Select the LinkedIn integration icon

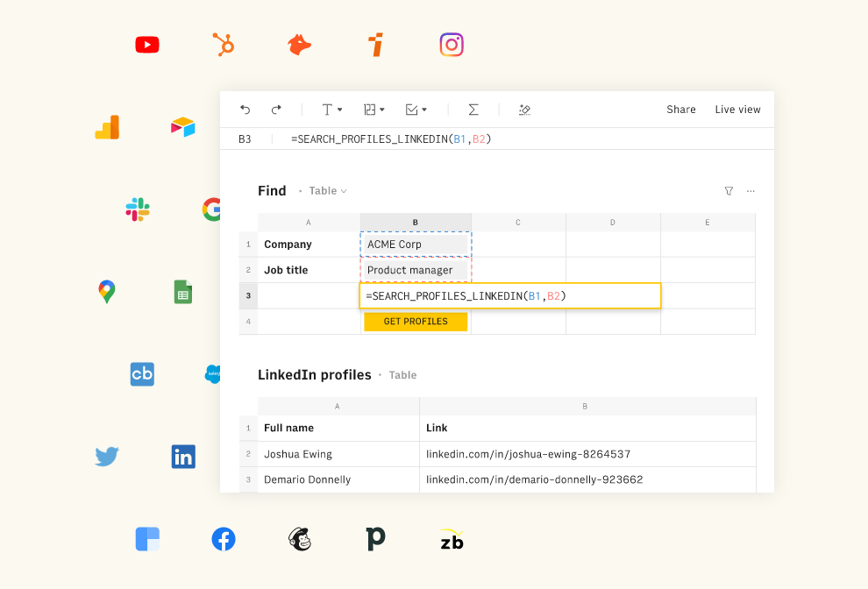tap(183, 457)
